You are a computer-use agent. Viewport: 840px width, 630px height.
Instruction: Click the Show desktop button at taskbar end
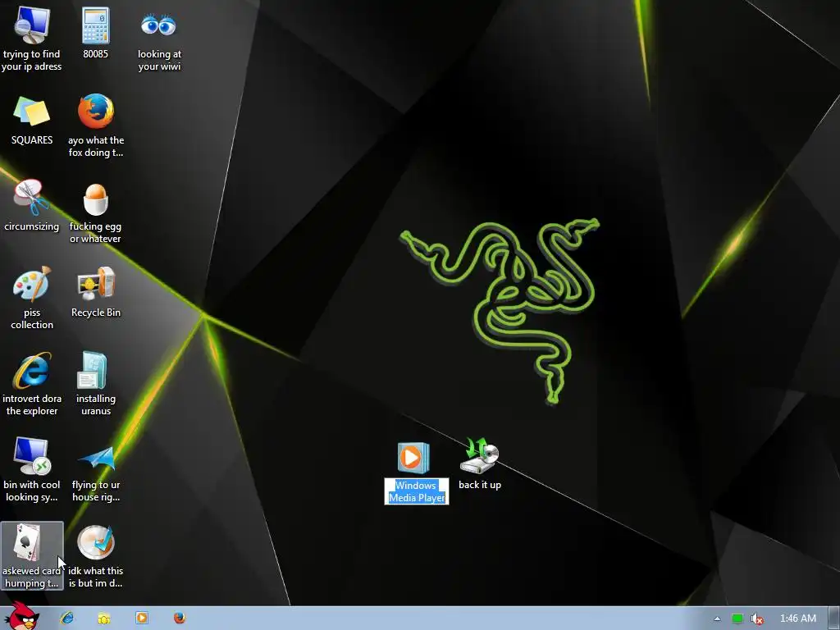(835, 619)
